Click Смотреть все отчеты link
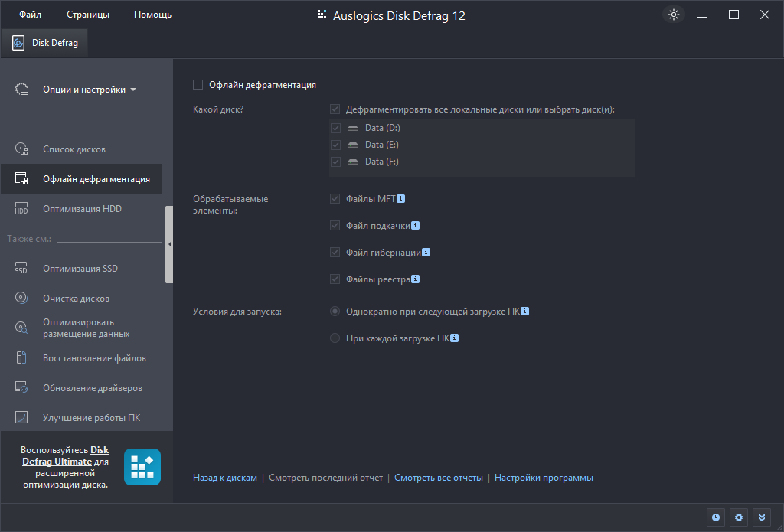784x532 pixels. 439,478
